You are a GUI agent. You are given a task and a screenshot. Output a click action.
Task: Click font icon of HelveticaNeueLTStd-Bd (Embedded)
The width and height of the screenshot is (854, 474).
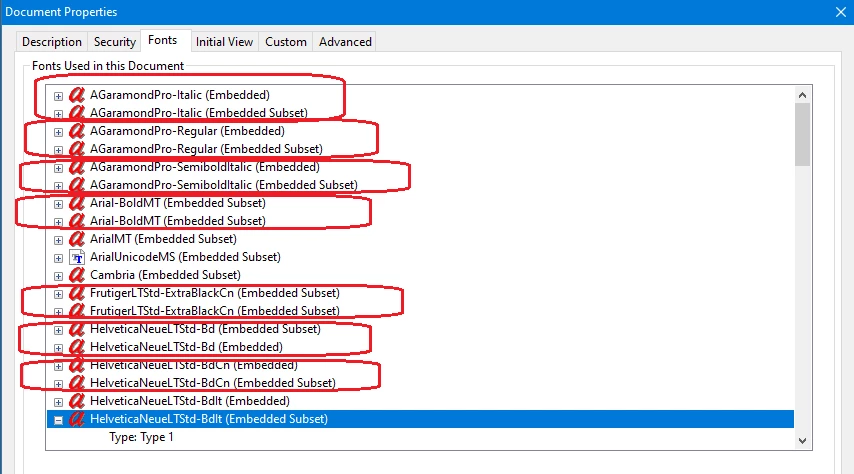(77, 347)
